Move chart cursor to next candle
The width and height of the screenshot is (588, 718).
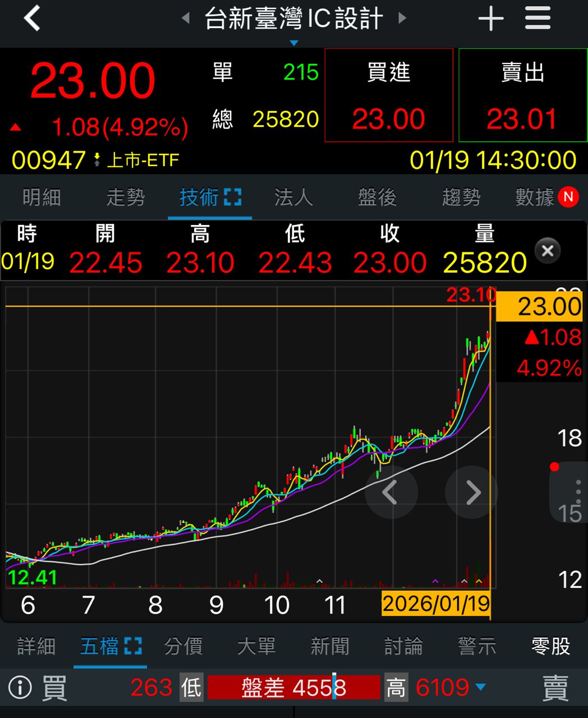coord(471,493)
